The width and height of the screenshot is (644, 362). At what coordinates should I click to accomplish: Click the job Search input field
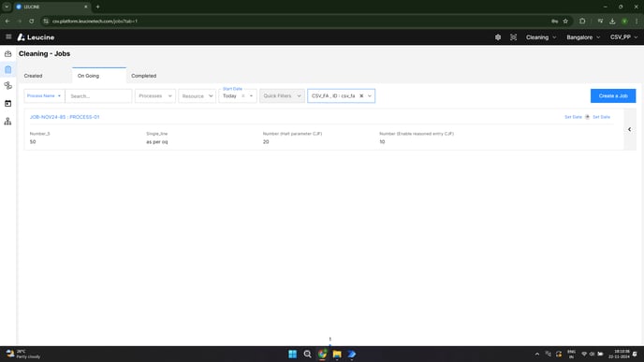coord(98,96)
